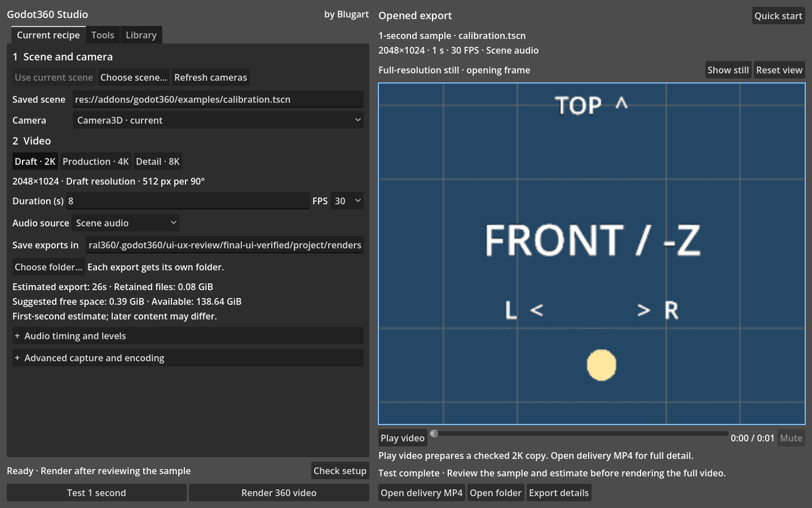Select the Detail · 8K preset

coord(158,161)
